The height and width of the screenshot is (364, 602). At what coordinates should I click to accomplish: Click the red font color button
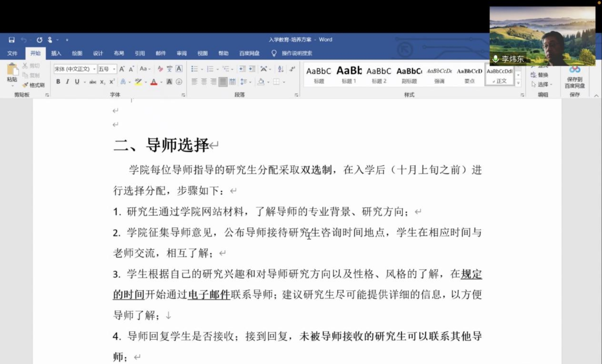(154, 82)
